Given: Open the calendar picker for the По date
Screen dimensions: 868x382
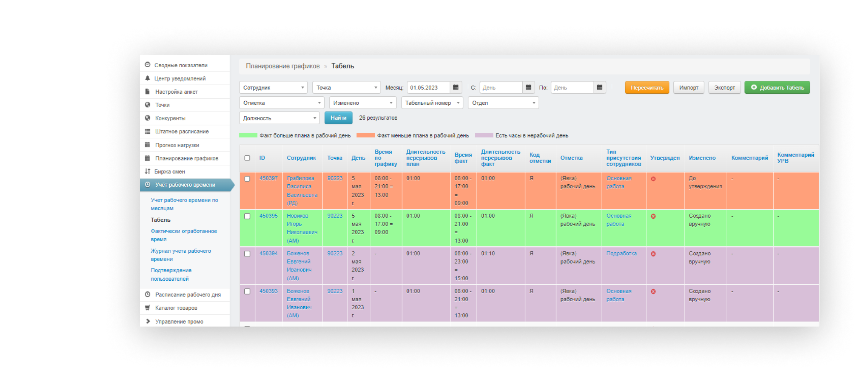Looking at the screenshot, I should point(600,88).
